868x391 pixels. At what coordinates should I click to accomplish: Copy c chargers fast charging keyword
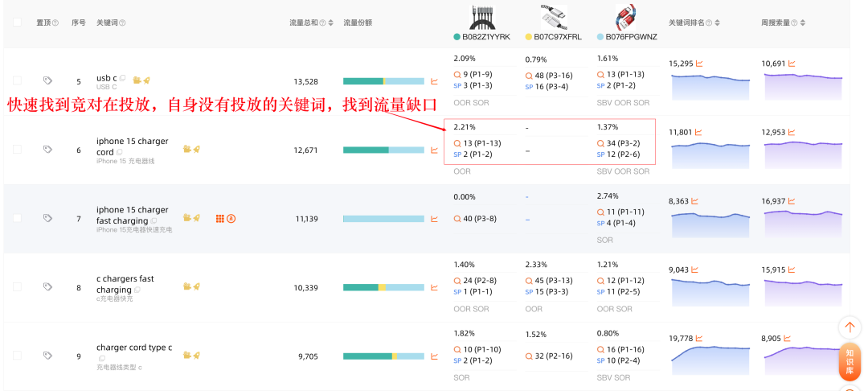(137, 290)
